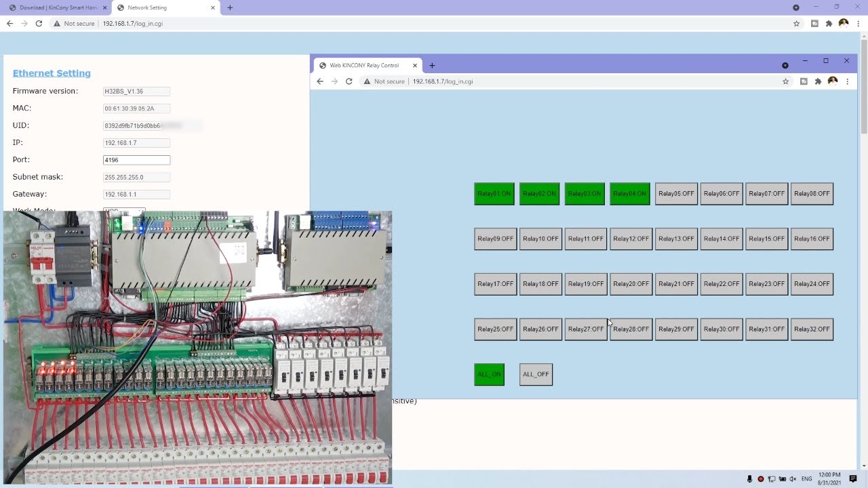Activate Relay24
This screenshot has height=488, width=868.
812,284
